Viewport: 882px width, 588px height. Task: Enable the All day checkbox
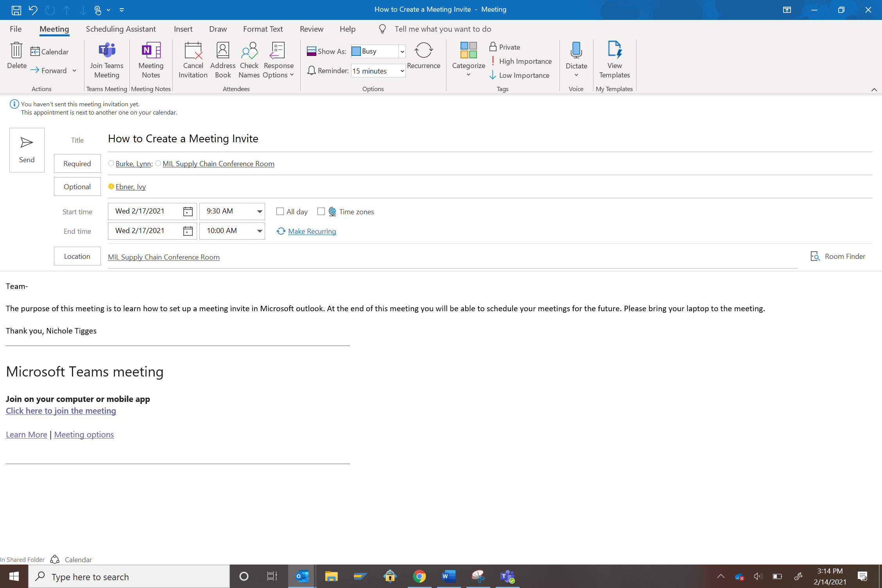click(280, 212)
